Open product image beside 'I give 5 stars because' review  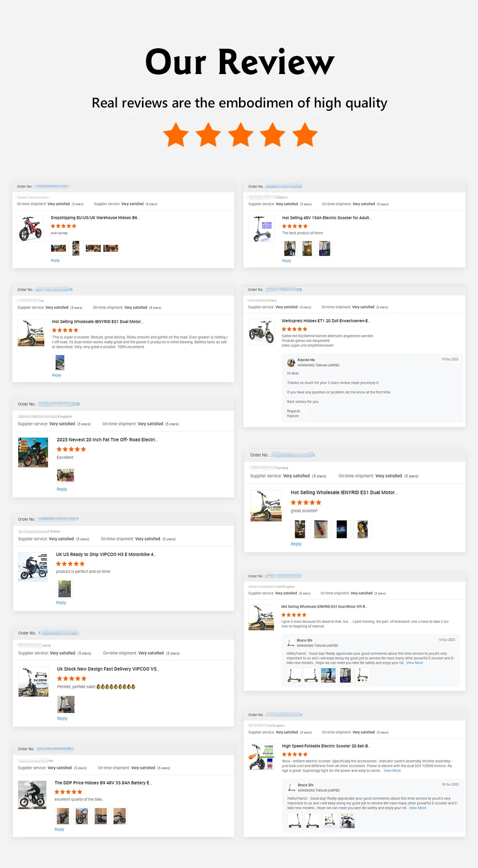(261, 618)
